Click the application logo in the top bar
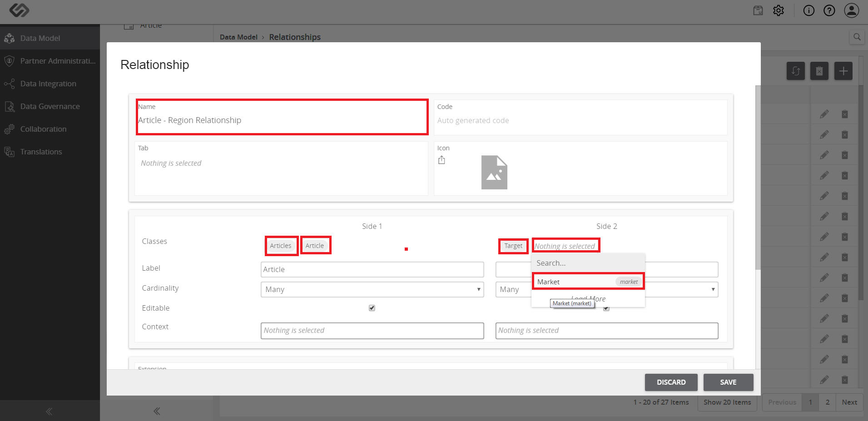Viewport: 868px width, 421px height. 19,10
